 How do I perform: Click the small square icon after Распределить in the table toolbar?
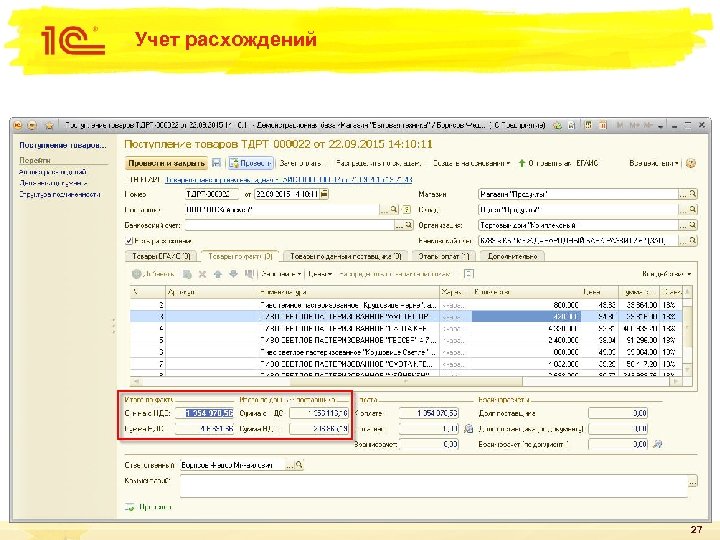[x=468, y=274]
